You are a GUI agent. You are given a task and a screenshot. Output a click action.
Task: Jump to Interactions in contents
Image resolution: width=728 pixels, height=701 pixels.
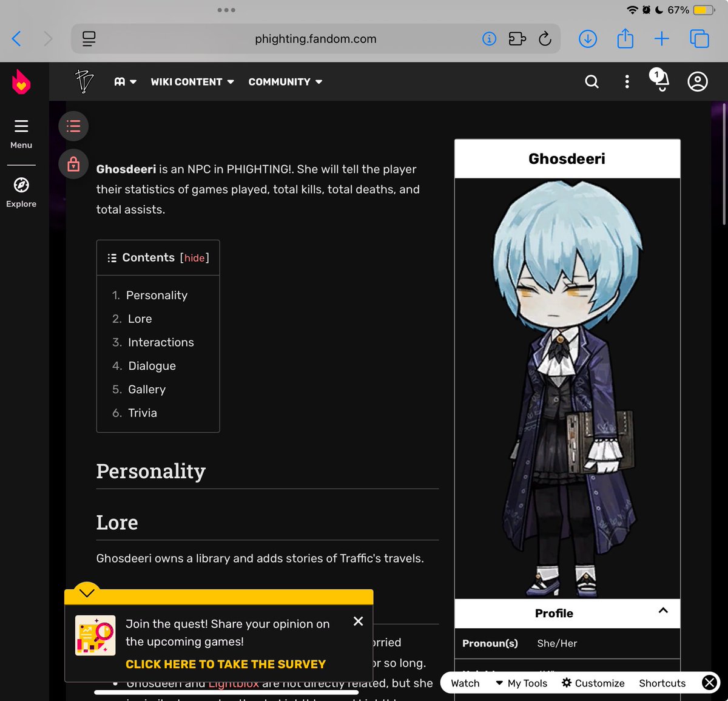161,342
